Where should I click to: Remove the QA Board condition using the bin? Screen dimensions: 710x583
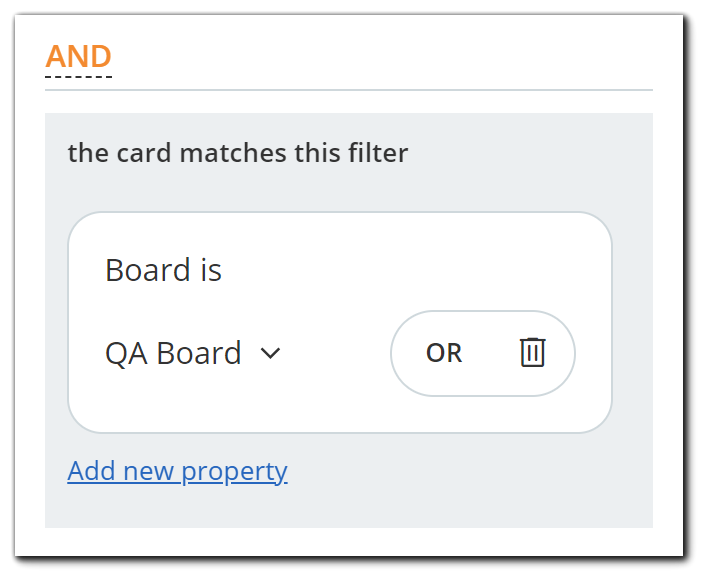point(532,353)
